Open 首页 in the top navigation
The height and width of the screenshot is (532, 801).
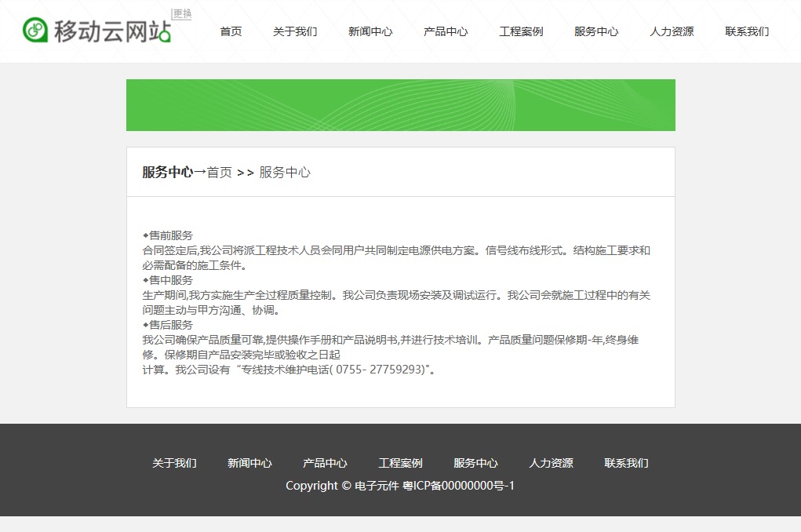coord(231,31)
